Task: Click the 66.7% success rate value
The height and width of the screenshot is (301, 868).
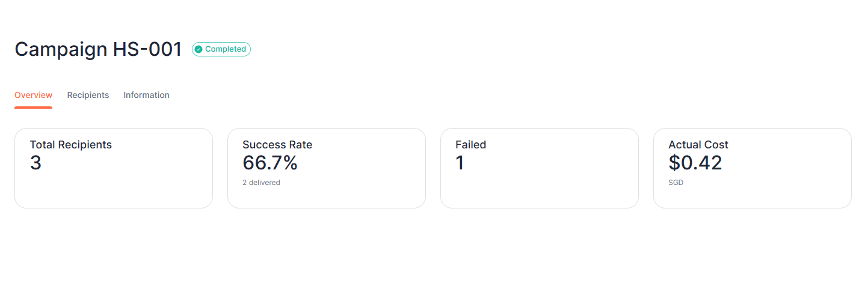Action: (x=270, y=163)
